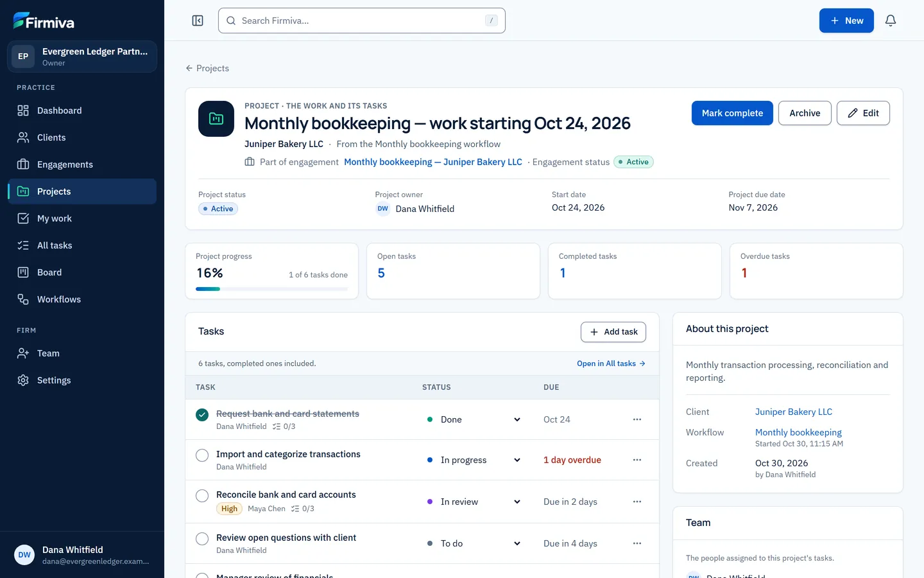This screenshot has width=924, height=578.
Task: Click the New button
Action: pyautogui.click(x=846, y=21)
